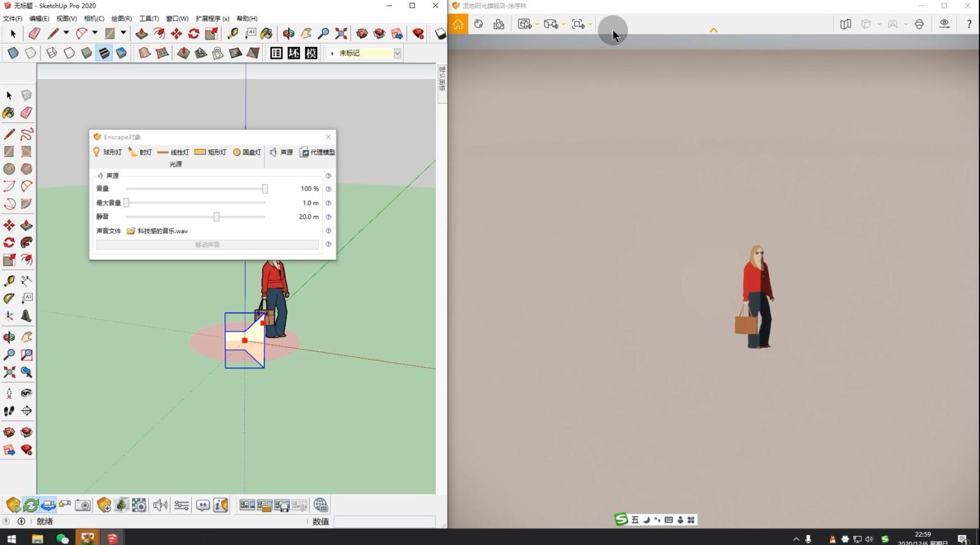Start Enscape rendering from bottom toolbar

coord(13,505)
